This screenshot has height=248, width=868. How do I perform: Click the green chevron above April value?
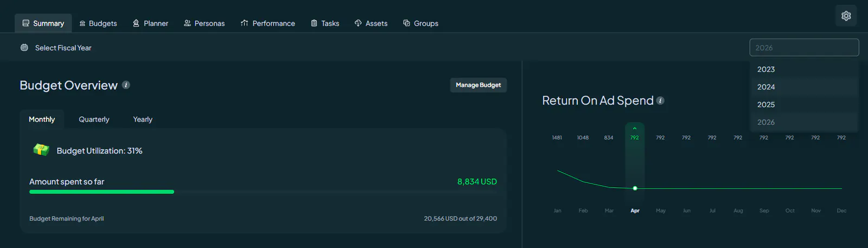click(x=635, y=129)
